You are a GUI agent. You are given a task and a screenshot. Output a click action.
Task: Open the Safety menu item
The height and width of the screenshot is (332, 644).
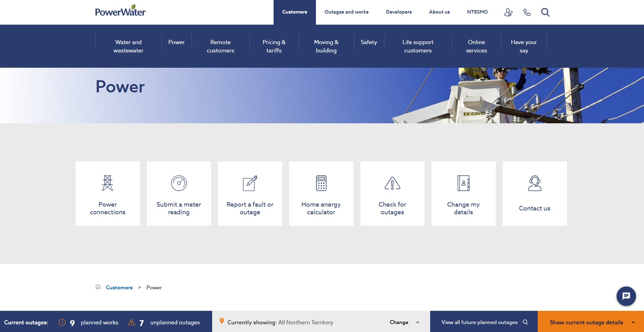coord(369,42)
